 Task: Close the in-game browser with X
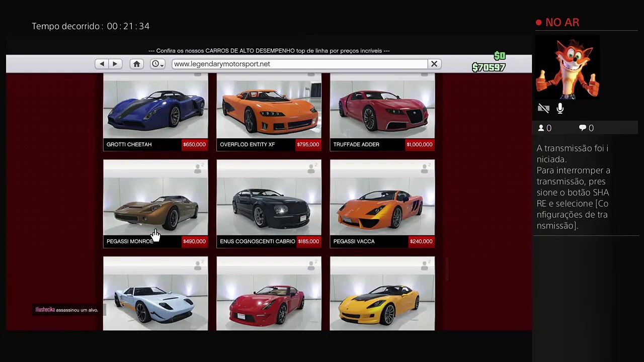(434, 64)
